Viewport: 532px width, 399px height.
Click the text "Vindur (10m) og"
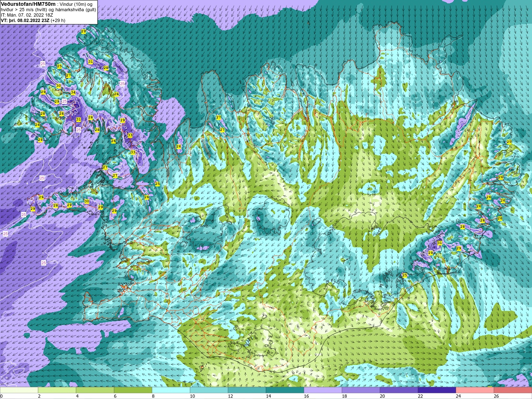[76, 4]
